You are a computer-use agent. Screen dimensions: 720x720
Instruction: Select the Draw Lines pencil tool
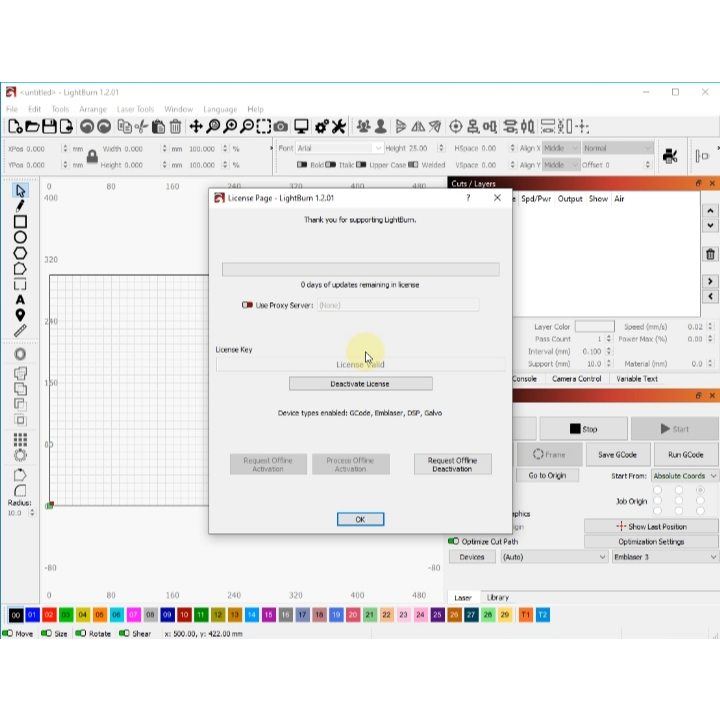click(x=20, y=206)
